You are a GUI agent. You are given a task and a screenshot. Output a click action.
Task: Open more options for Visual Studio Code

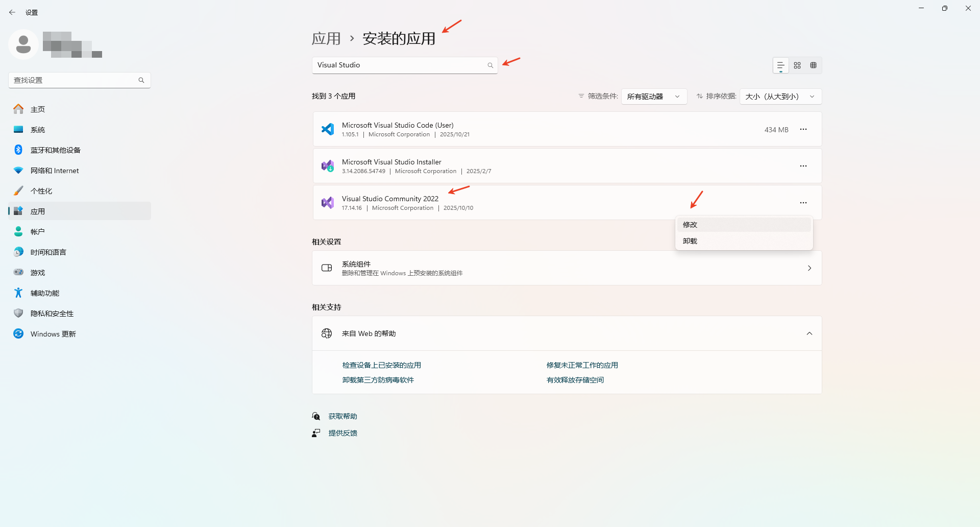pos(803,130)
